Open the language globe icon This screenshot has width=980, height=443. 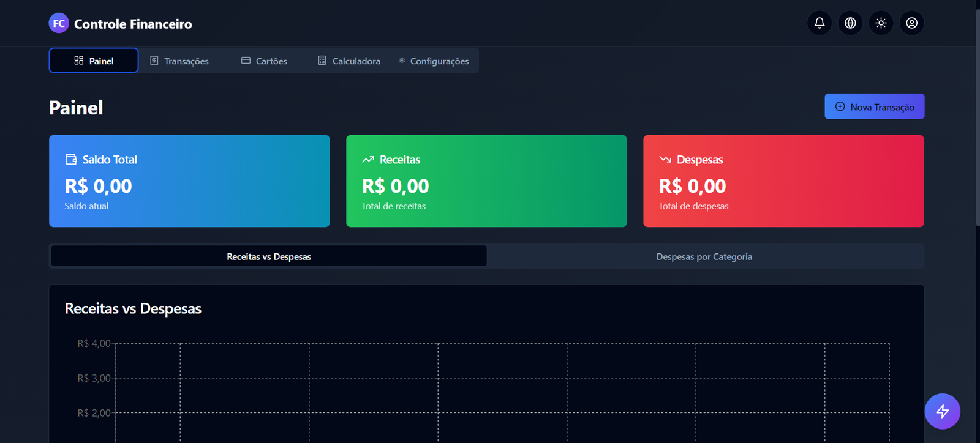click(850, 23)
